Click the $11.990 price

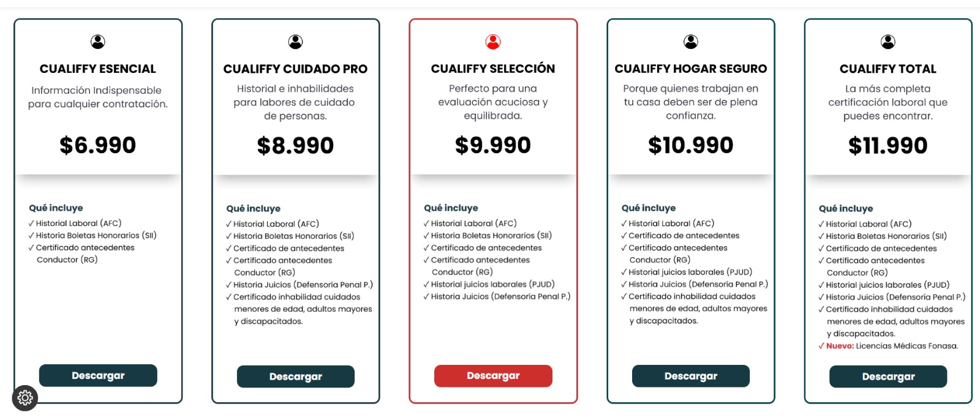pyautogui.click(x=888, y=145)
